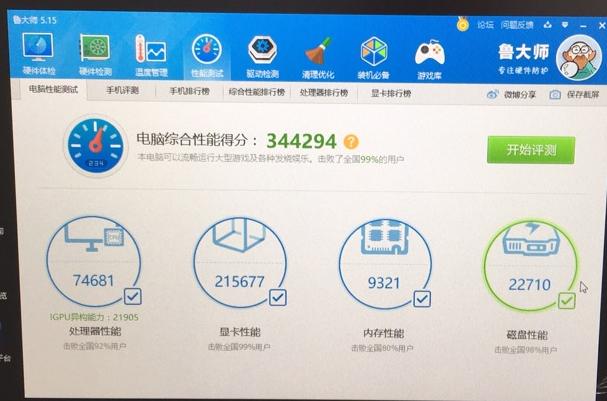The width and height of the screenshot is (607, 401).
Task: Click the 鲁大师 5.15 window title
Action: pyautogui.click(x=34, y=20)
